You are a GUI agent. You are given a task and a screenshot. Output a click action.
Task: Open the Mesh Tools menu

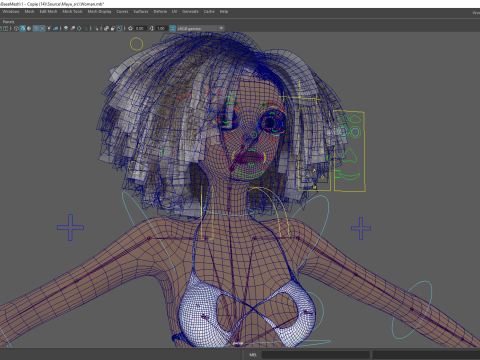72,12
